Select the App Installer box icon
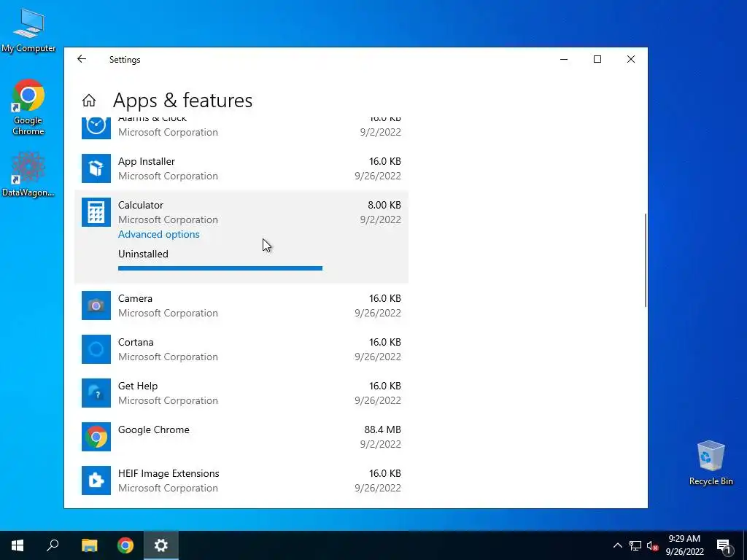The image size is (747, 560). [96, 168]
